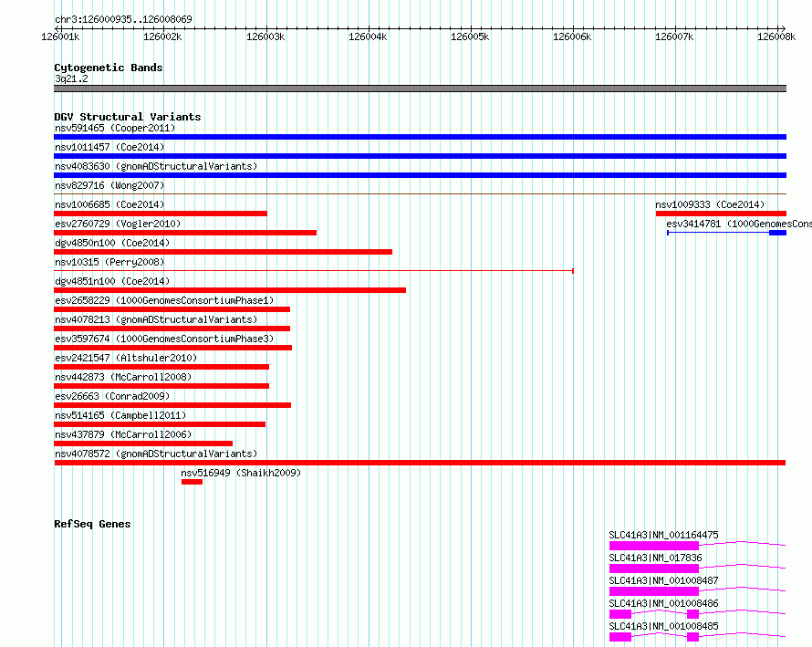Image resolution: width=812 pixels, height=647 pixels.
Task: Click the nsv442873 red bar
Action: (x=161, y=386)
